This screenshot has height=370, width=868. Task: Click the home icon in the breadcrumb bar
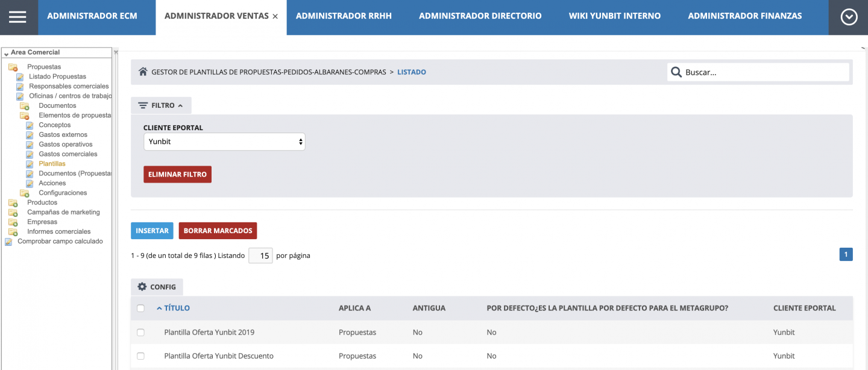tap(143, 71)
